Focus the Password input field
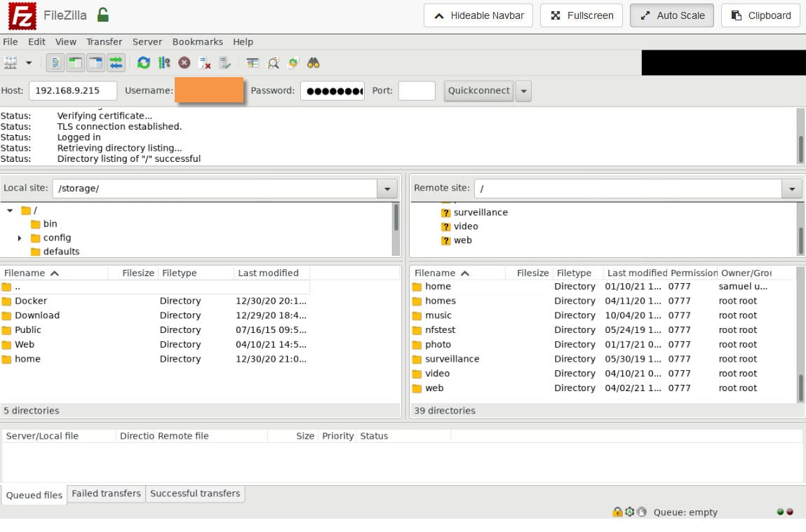 [x=333, y=91]
